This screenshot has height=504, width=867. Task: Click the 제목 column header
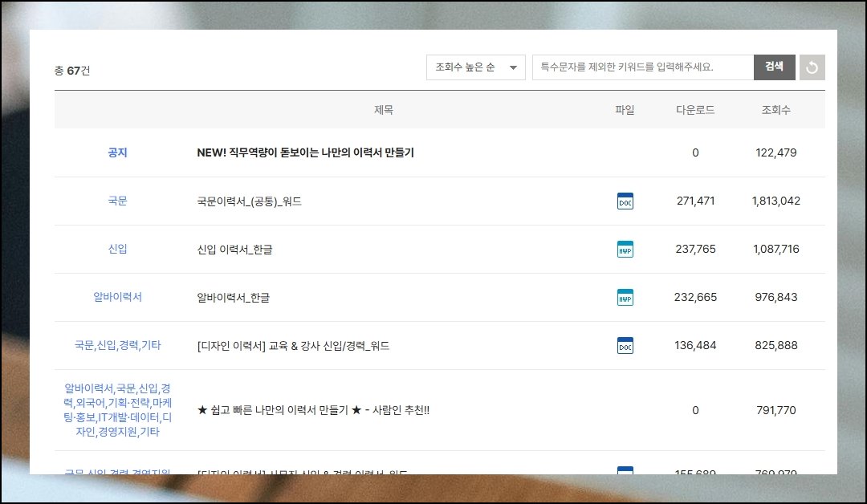click(383, 110)
